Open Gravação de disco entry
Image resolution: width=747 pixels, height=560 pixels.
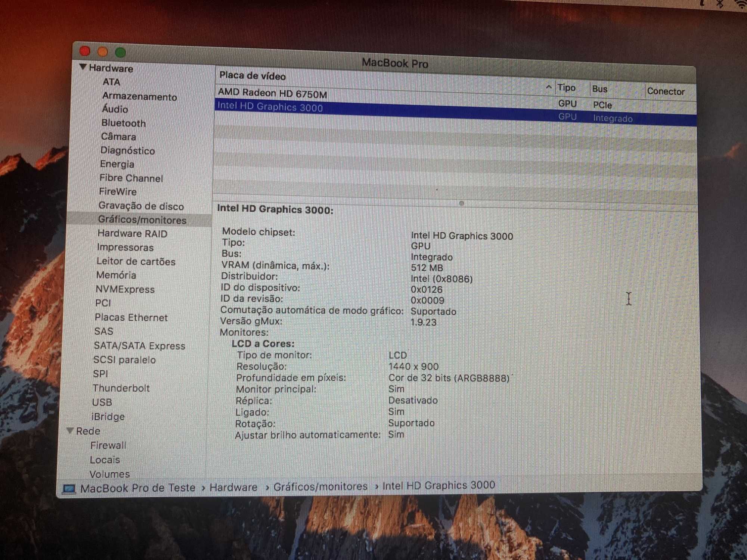pyautogui.click(x=141, y=206)
